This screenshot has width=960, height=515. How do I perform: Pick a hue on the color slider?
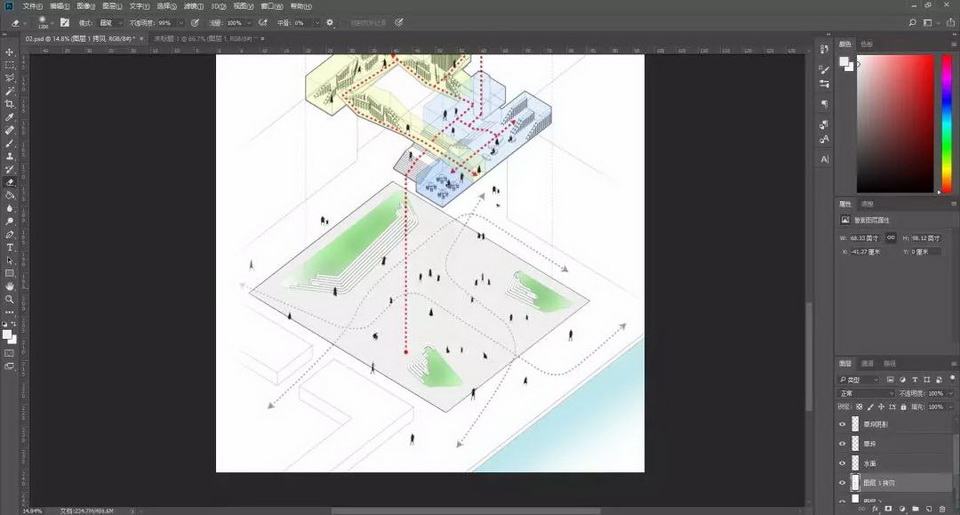(x=946, y=120)
